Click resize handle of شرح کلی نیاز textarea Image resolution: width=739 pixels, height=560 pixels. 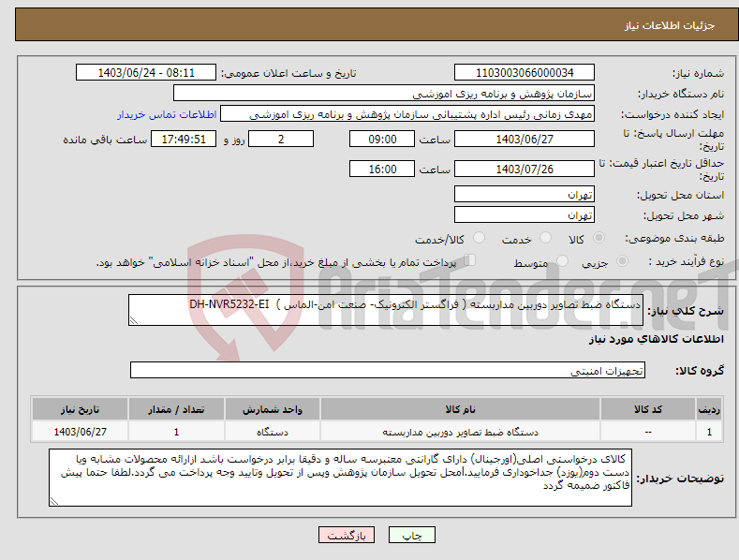[x=134, y=320]
